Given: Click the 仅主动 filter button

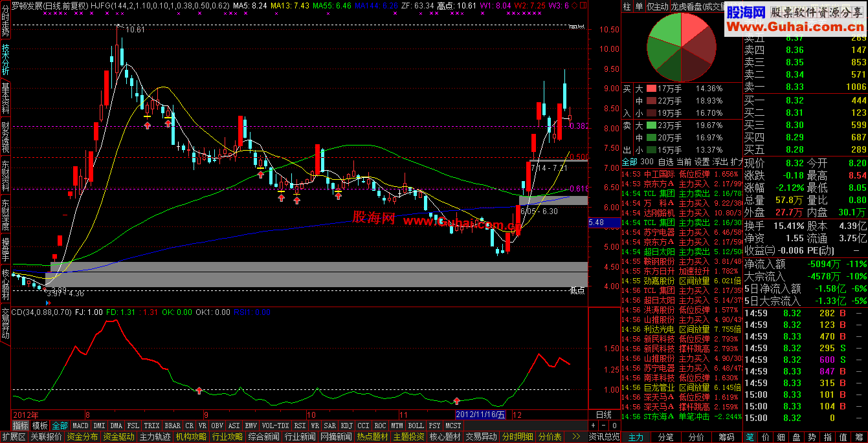Looking at the screenshot, I should point(656,6).
